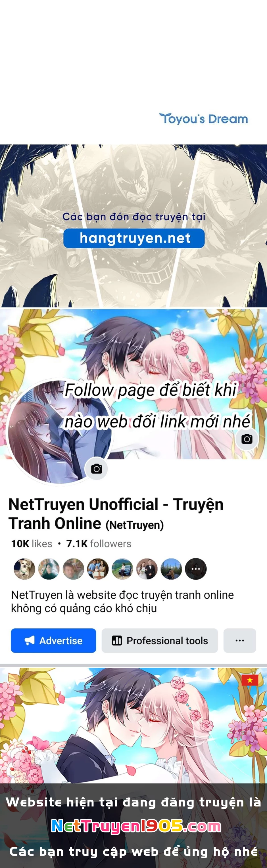Screen dimensions: 267x868
Task: Open the 10K likes count
Action: point(31,544)
